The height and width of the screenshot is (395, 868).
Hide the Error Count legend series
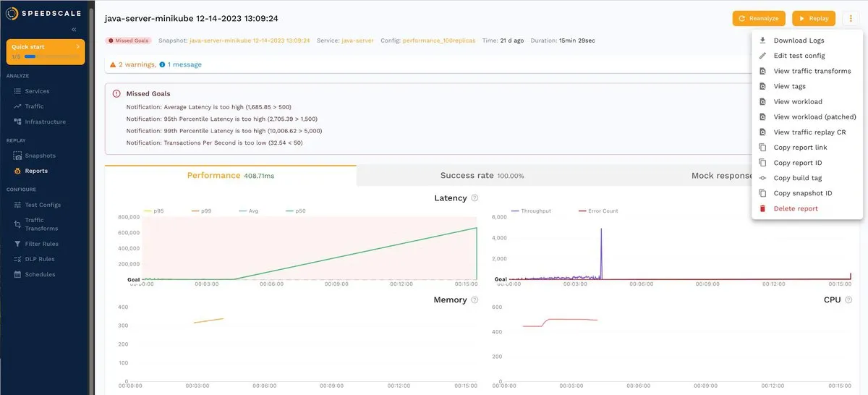click(597, 211)
